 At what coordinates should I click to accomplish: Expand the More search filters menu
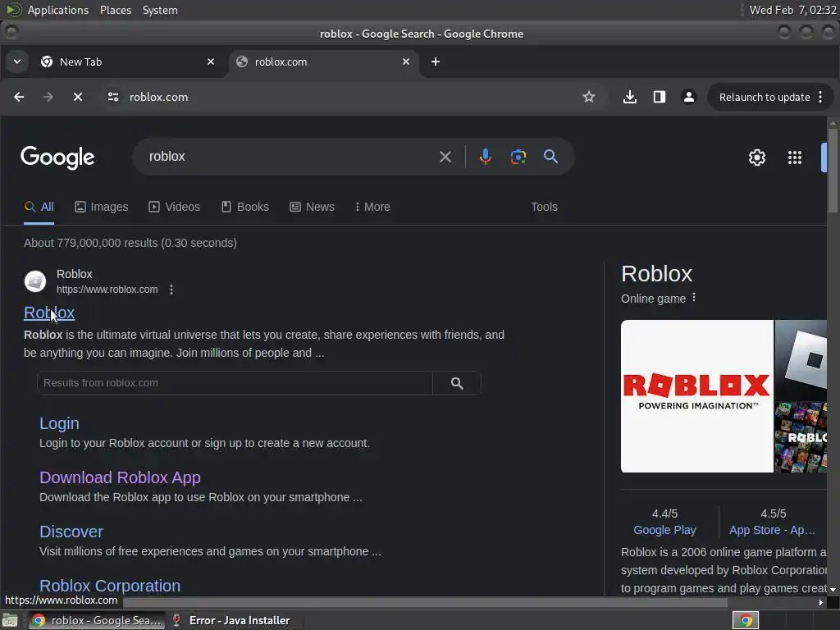coord(372,207)
